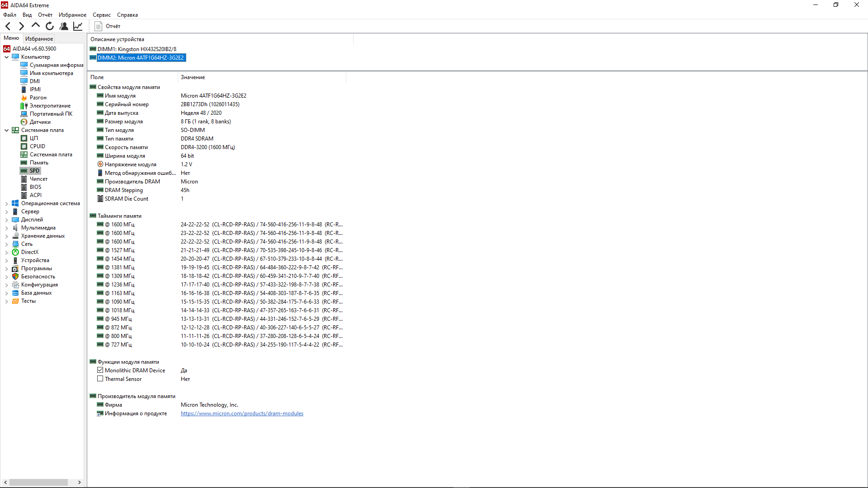Click the Значение column header
Viewport: 868px width, 488px height.
(193, 77)
